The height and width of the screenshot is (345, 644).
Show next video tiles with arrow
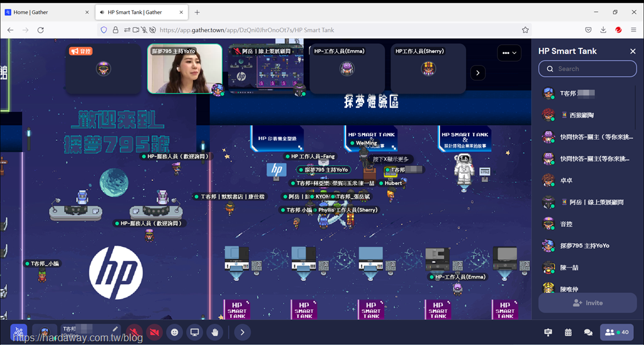pyautogui.click(x=478, y=73)
